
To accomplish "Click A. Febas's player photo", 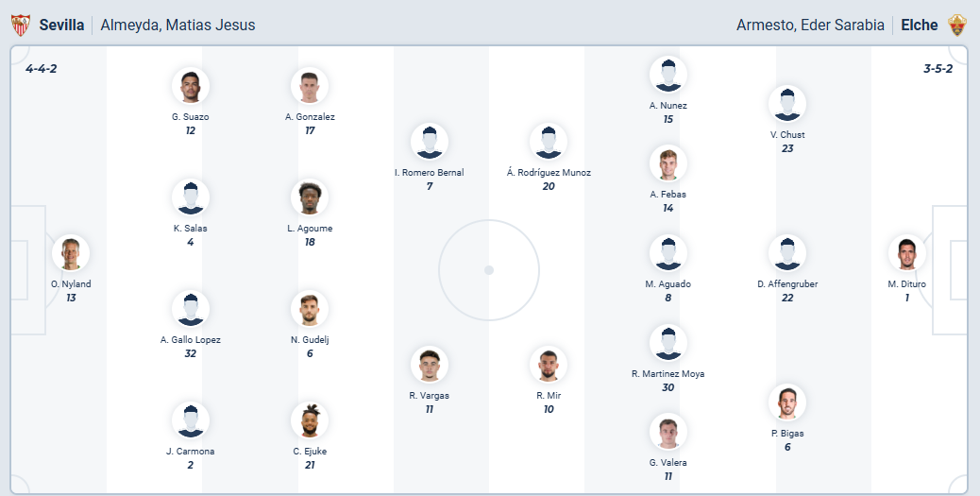I will [x=667, y=163].
